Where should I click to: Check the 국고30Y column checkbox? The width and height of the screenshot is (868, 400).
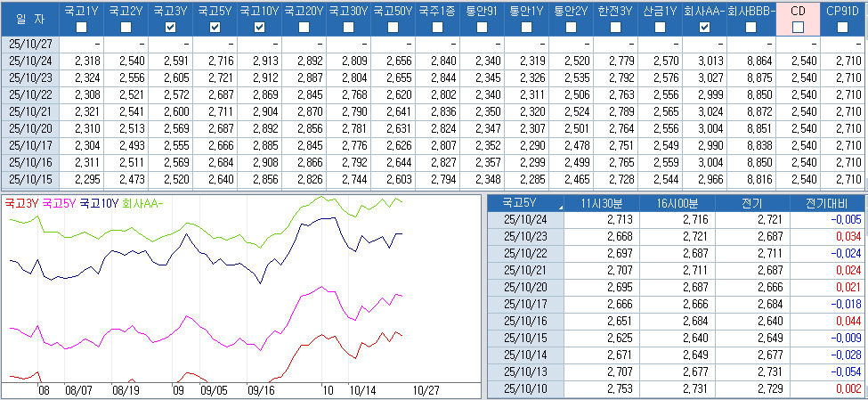pyautogui.click(x=348, y=28)
